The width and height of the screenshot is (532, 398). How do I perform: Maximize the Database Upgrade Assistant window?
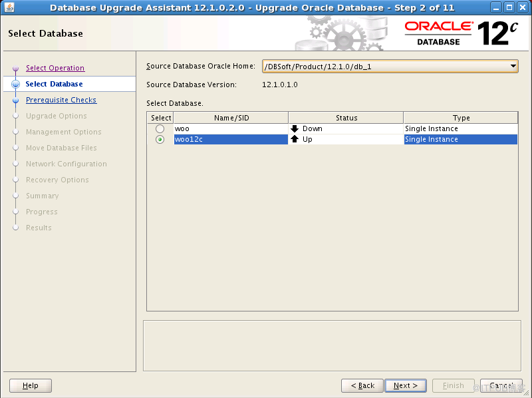(509, 7)
